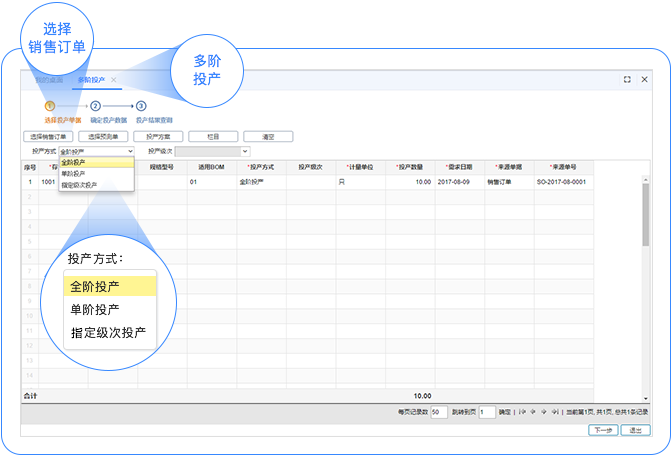Click the fullscreen expand icon
Screen dimensions: 672x458
[x=627, y=79]
